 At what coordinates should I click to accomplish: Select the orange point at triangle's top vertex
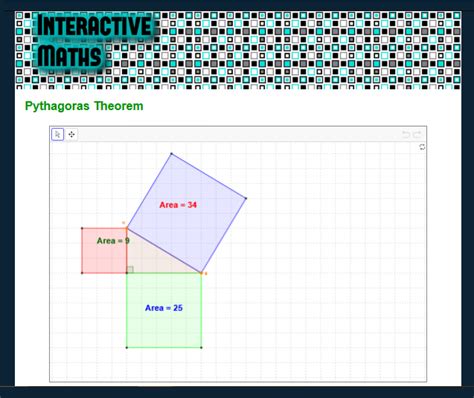coord(127,228)
